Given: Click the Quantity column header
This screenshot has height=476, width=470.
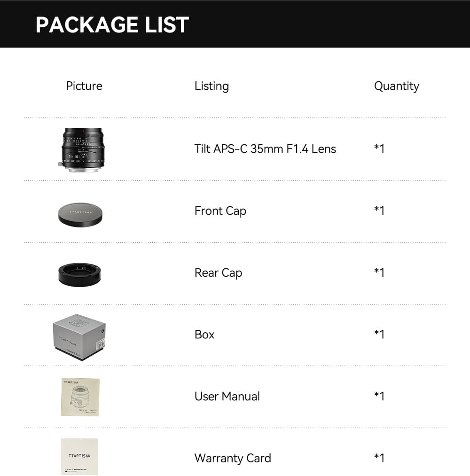Looking at the screenshot, I should [396, 86].
